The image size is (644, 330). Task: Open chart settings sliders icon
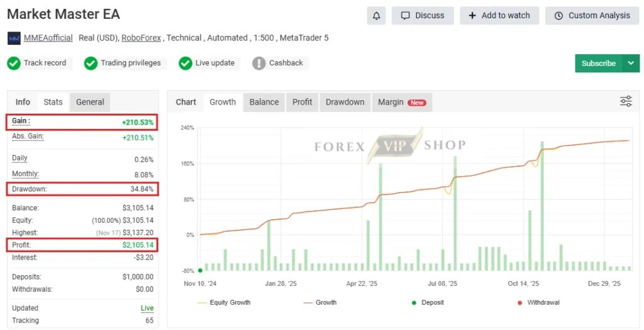pos(626,101)
